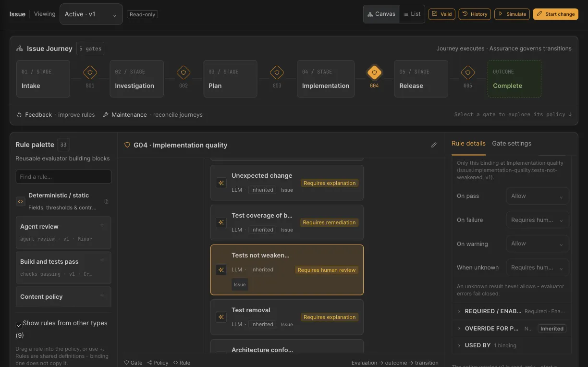Open the When unknown dropdown
The height and width of the screenshot is (367, 588).
(x=538, y=268)
